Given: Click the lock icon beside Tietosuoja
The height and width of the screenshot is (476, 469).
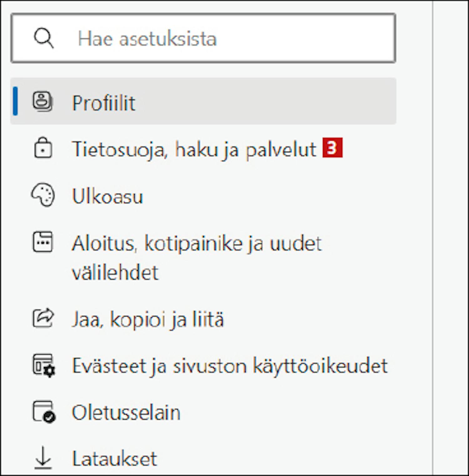Looking at the screenshot, I should (43, 147).
